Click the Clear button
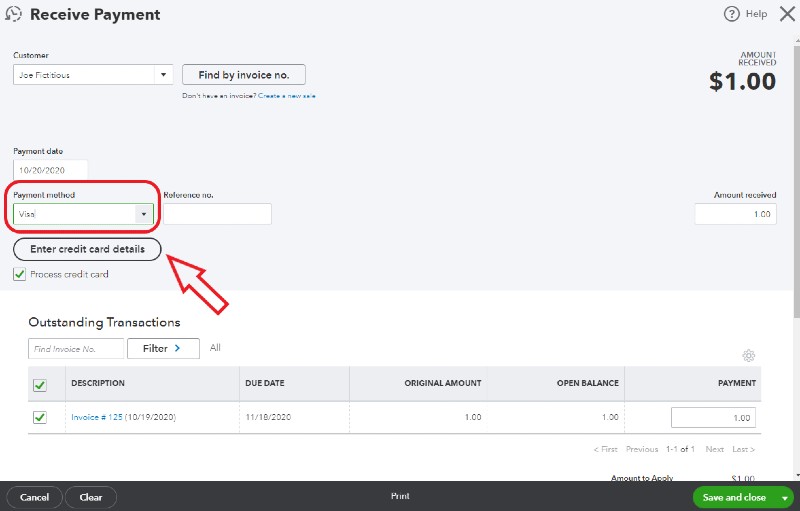 click(91, 497)
